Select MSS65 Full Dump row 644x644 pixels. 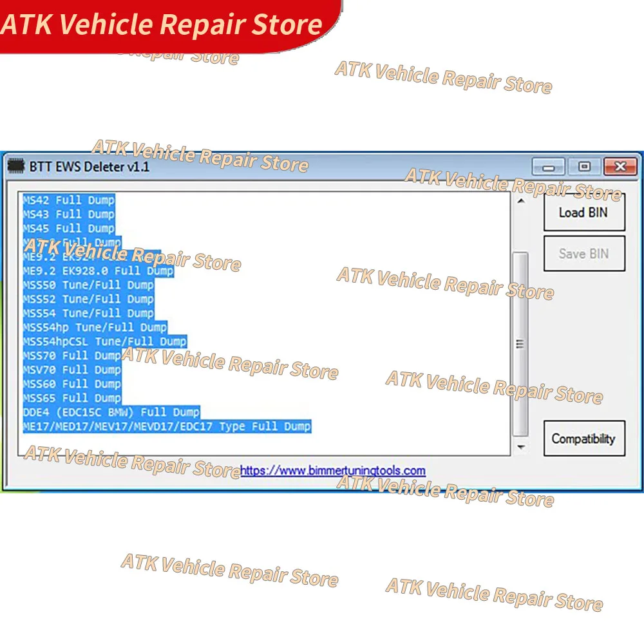72,398
